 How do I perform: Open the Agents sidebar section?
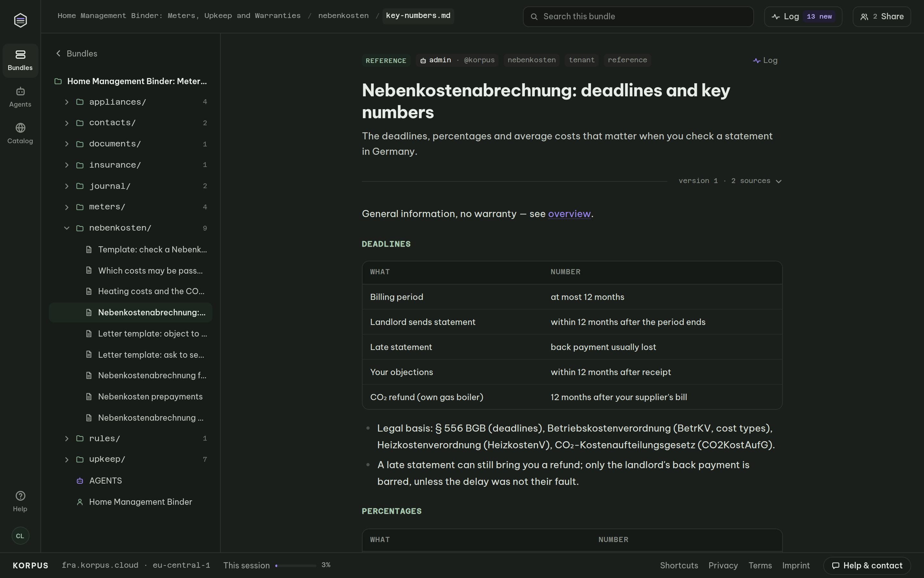[x=20, y=97]
